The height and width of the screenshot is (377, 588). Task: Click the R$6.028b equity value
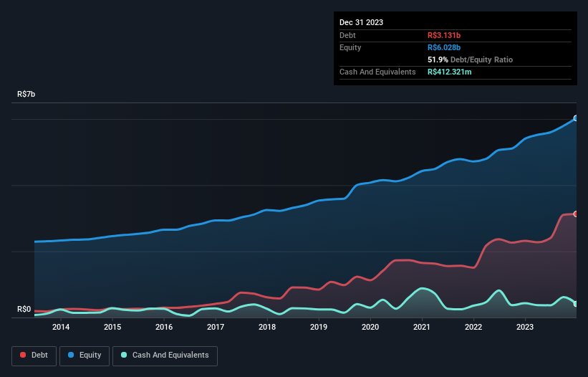click(x=444, y=47)
